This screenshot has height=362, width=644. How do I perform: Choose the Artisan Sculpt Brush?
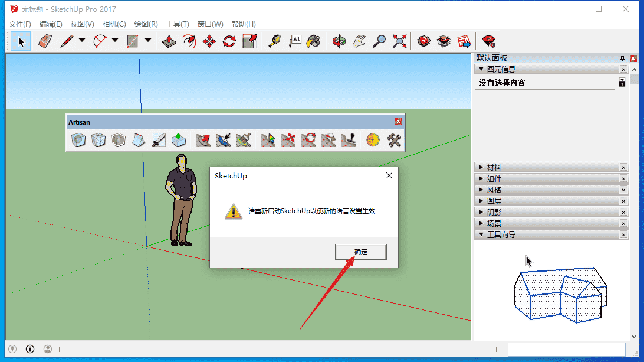(x=203, y=141)
